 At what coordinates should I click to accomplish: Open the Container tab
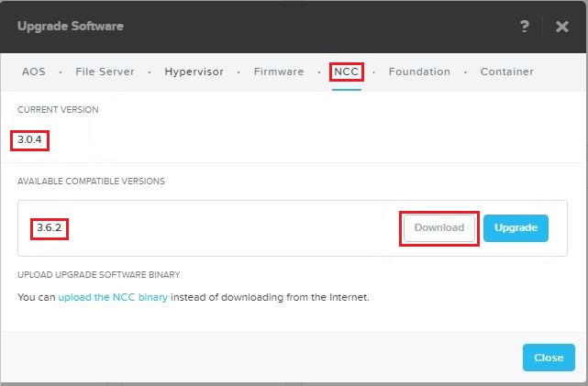point(506,72)
